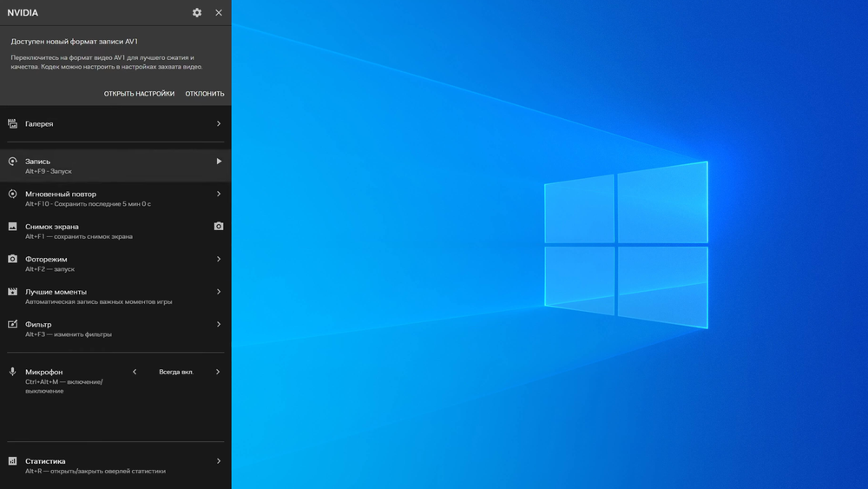Click the Статистика chart icon

pos(12,460)
